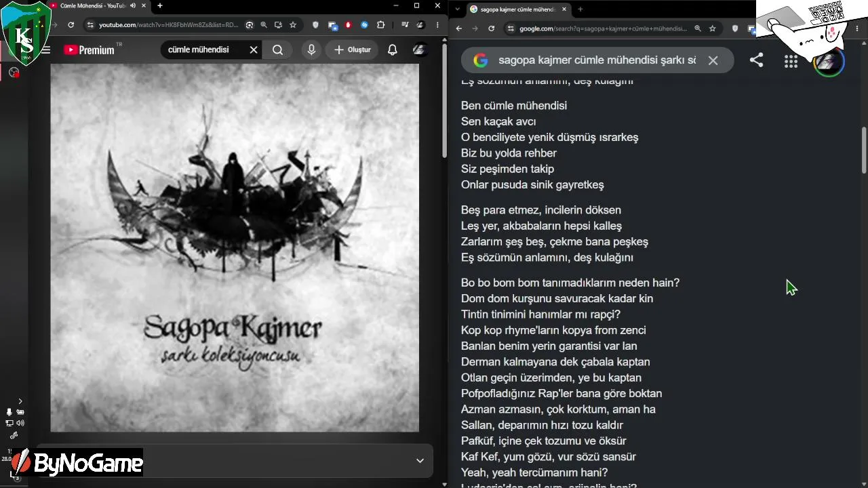Open the red extension icon in YouTube window
The height and width of the screenshot is (488, 868).
349,25
